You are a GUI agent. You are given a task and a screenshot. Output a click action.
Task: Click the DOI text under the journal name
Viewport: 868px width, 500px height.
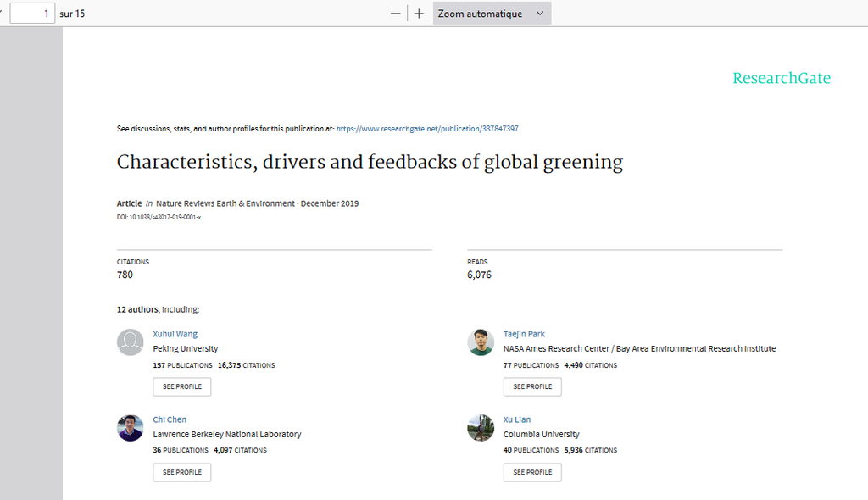point(159,218)
